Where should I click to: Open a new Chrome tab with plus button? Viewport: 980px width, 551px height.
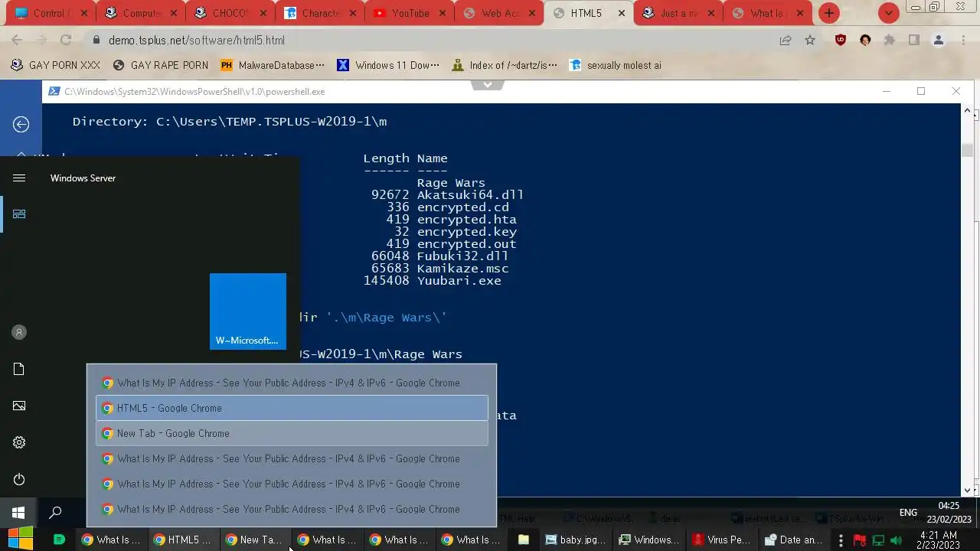coord(829,13)
